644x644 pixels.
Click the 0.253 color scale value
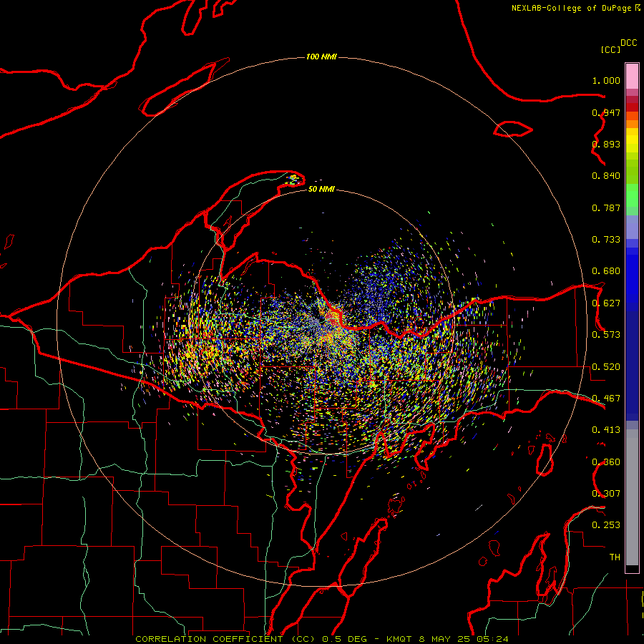tap(606, 525)
